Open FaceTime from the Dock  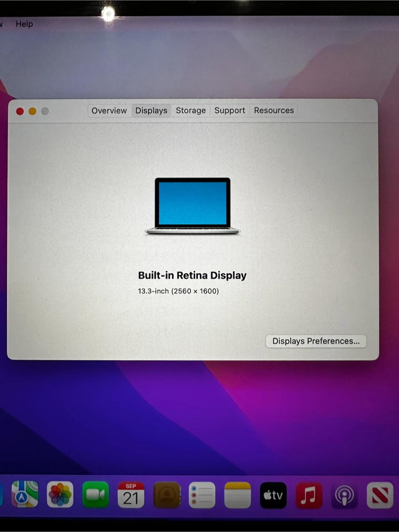96,494
